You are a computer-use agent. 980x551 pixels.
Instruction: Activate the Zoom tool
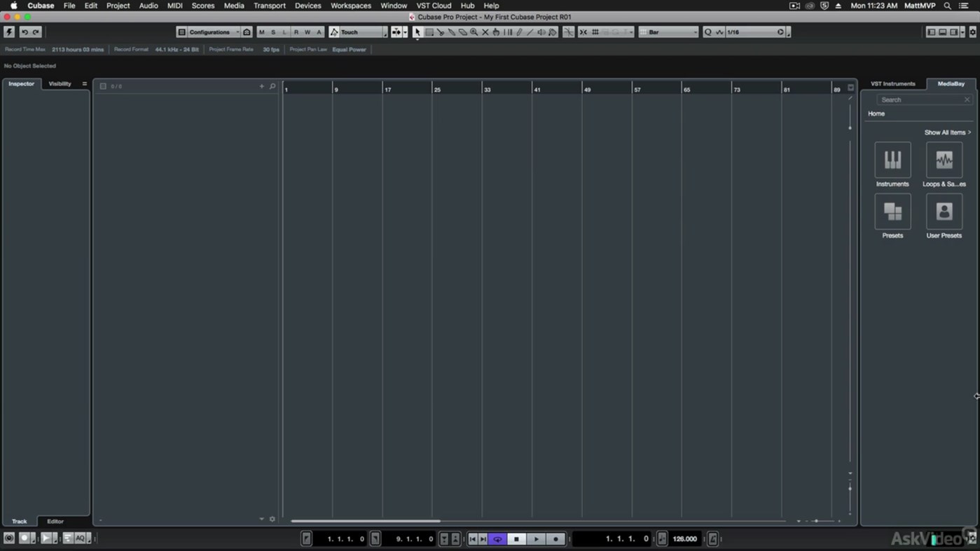pos(474,32)
